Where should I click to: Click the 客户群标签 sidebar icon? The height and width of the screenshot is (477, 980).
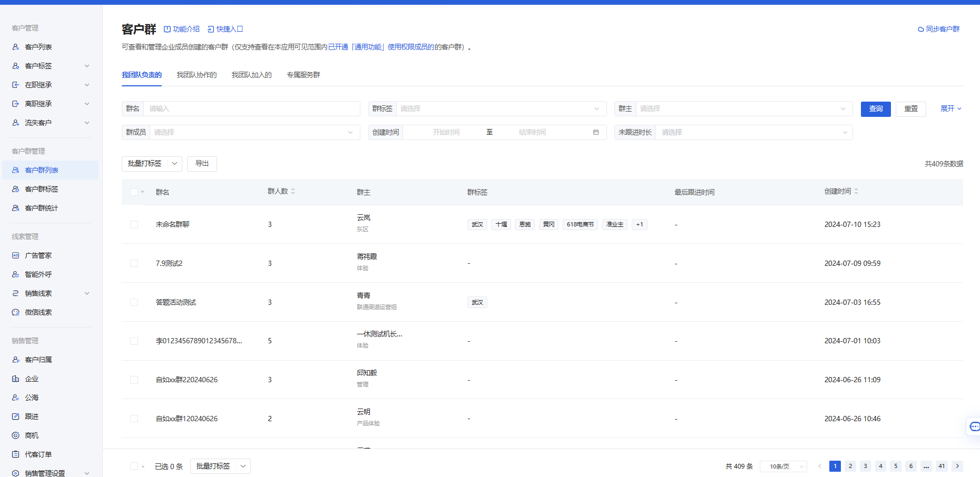16,189
